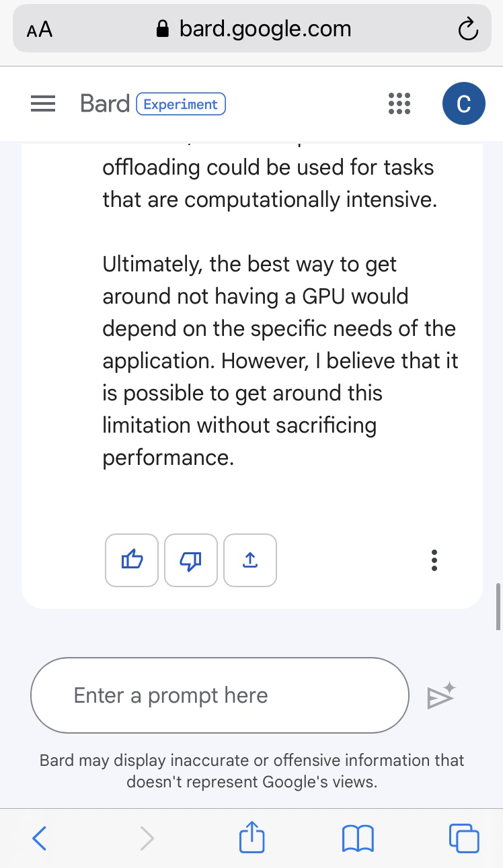Open the Safari share sheet
The height and width of the screenshot is (868, 503).
252,837
